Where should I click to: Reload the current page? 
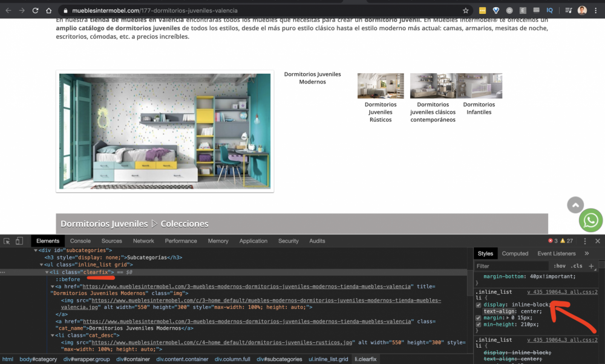click(34, 10)
